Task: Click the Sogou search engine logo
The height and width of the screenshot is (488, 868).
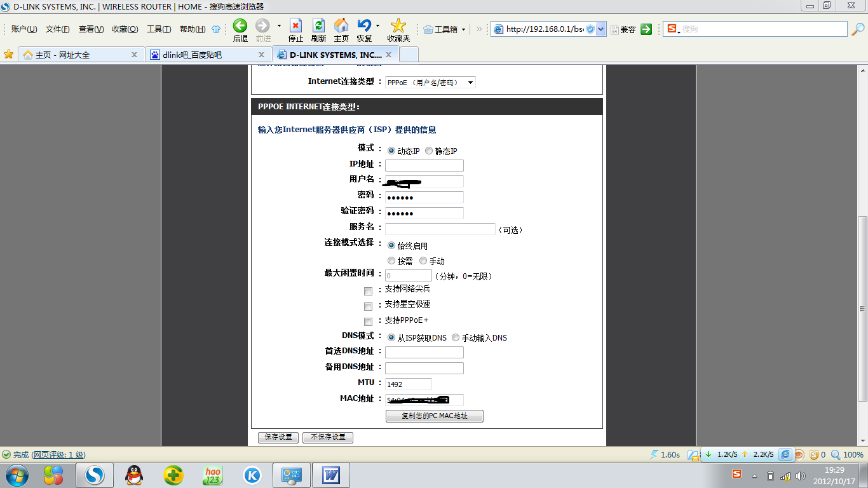Action: pos(672,29)
